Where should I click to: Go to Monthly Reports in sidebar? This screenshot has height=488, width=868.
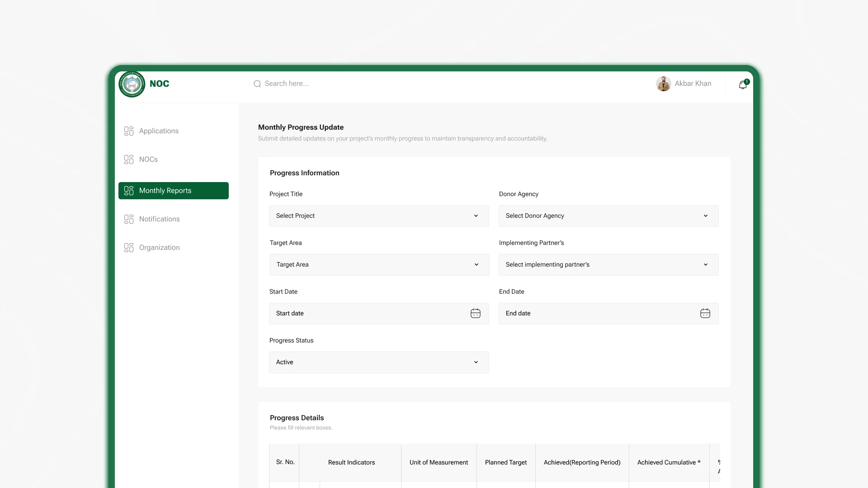pos(174,191)
